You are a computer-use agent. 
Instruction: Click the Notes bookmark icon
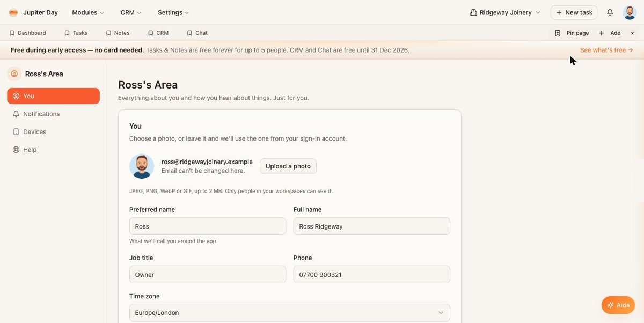click(x=108, y=33)
